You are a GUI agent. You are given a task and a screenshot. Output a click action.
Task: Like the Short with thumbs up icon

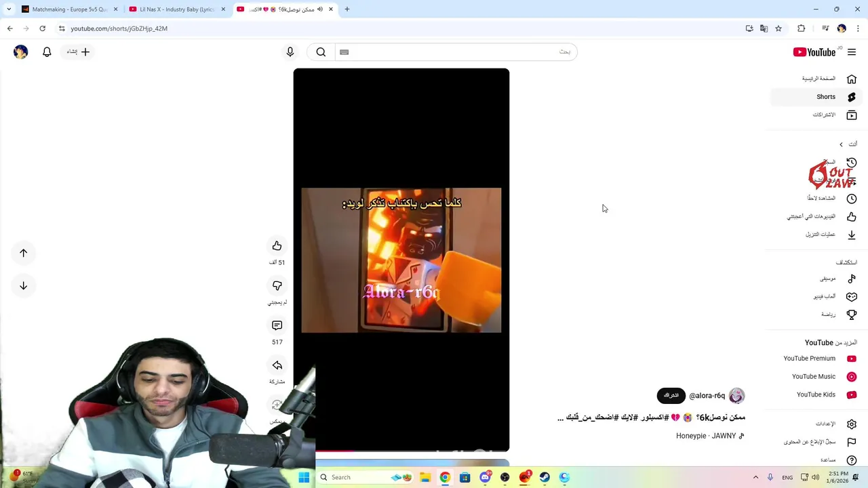pos(277,246)
